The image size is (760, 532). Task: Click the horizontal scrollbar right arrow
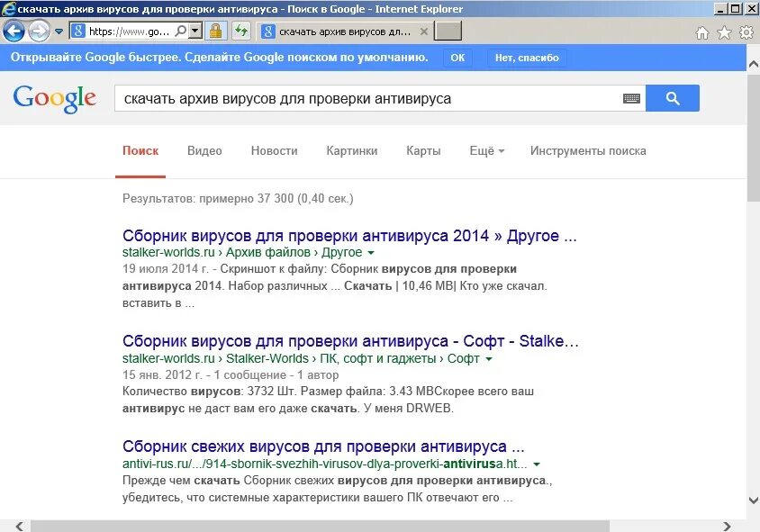tap(727, 527)
